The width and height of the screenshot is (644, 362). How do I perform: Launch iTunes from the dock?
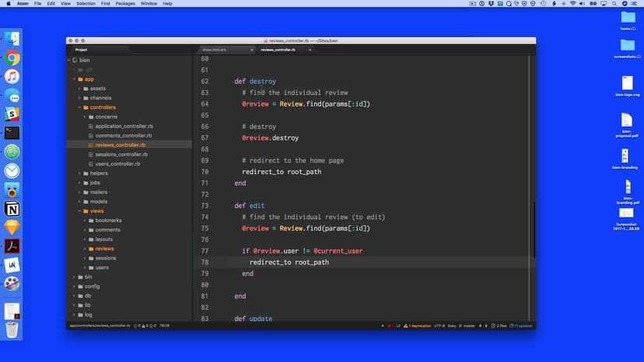point(12,76)
